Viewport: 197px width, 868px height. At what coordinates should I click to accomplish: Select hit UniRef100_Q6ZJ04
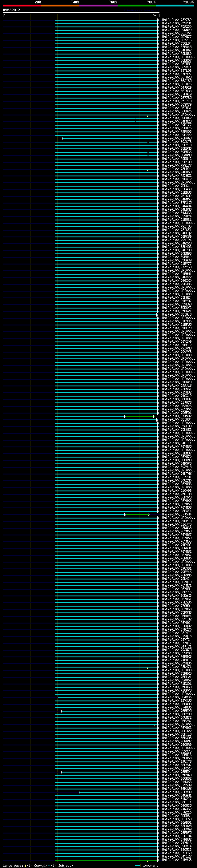[177, 33]
